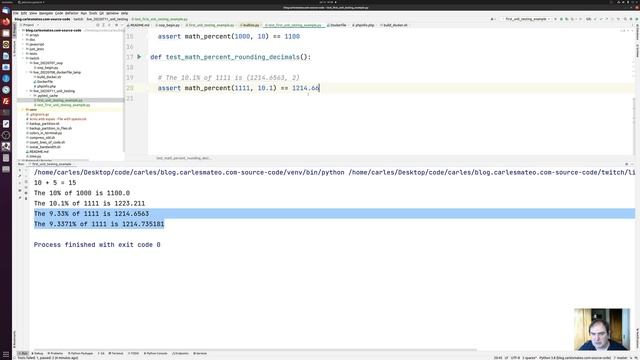Image resolution: width=640 pixels, height=360 pixels.
Task: Expand the venv folder
Action: tap(23, 110)
